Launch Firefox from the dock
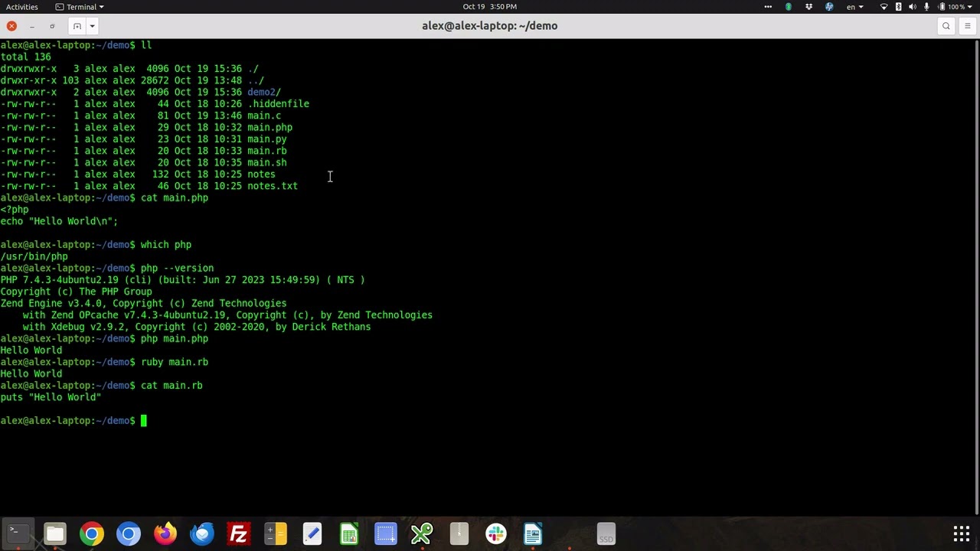 (165, 533)
